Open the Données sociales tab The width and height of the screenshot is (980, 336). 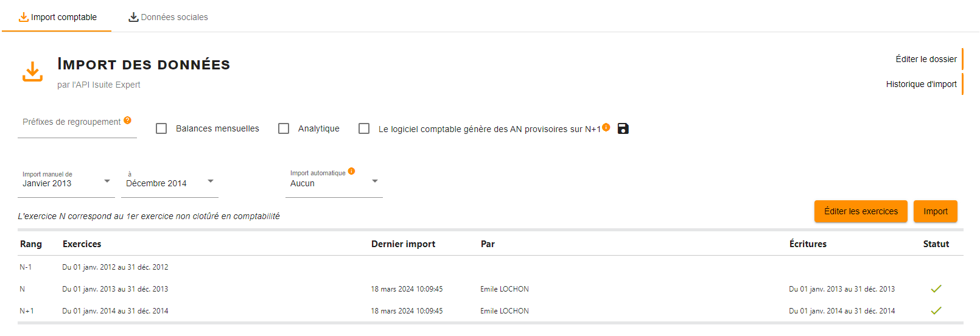(x=168, y=17)
